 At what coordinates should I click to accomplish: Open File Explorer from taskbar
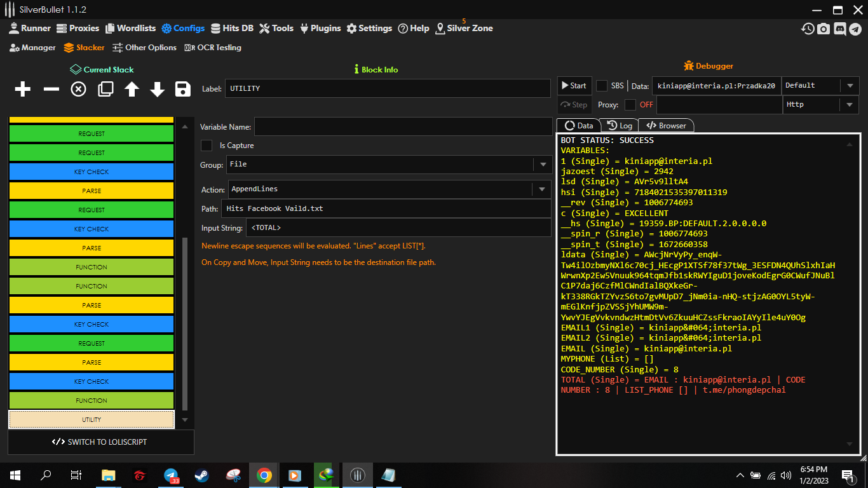tap(109, 475)
